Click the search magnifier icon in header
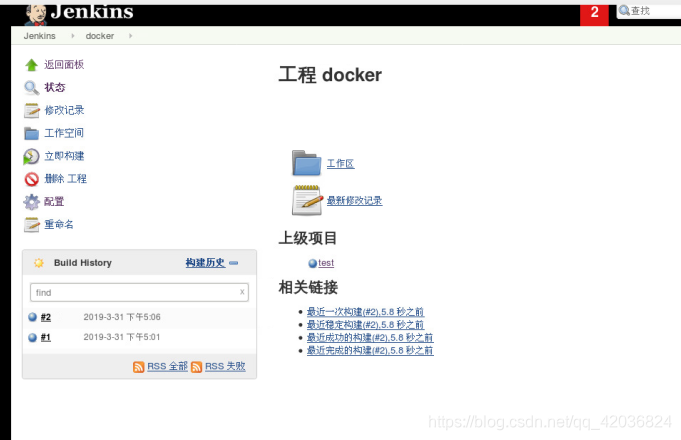The height and width of the screenshot is (440, 681). [624, 10]
